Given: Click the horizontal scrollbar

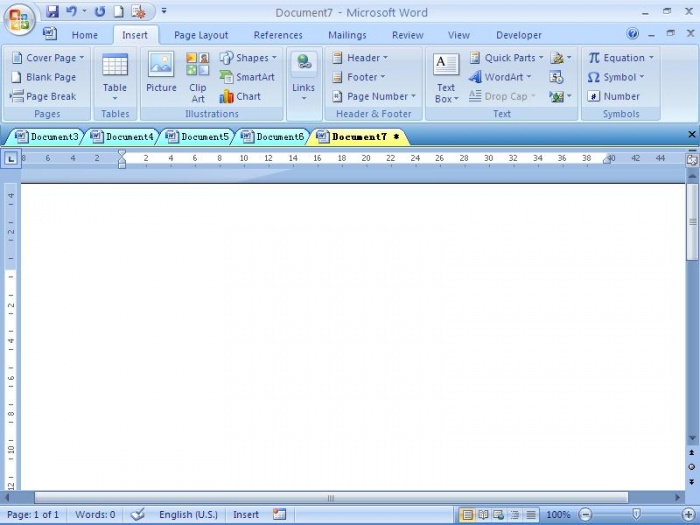Looking at the screenshot, I should tap(331, 497).
